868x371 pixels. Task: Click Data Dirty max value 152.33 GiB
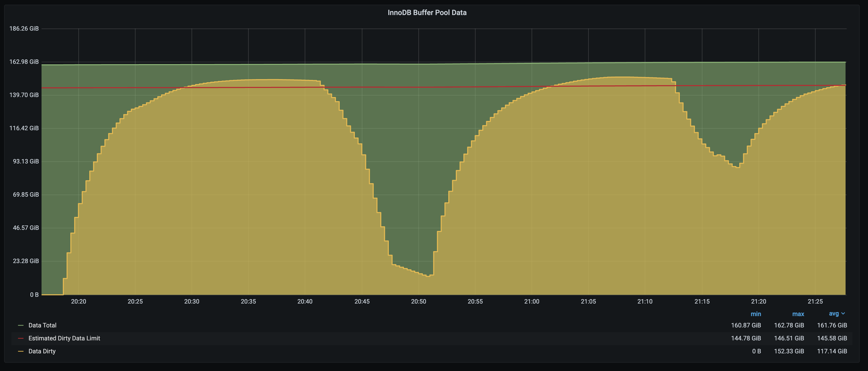789,351
